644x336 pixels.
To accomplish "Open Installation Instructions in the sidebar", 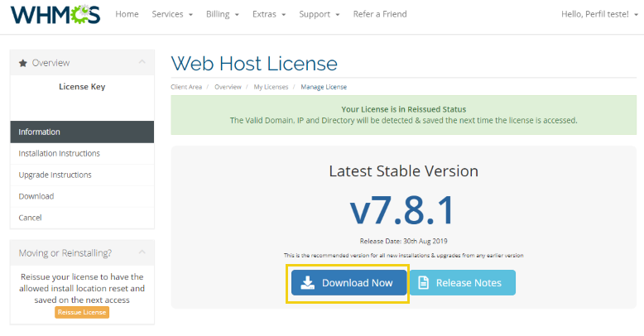I will (82, 153).
